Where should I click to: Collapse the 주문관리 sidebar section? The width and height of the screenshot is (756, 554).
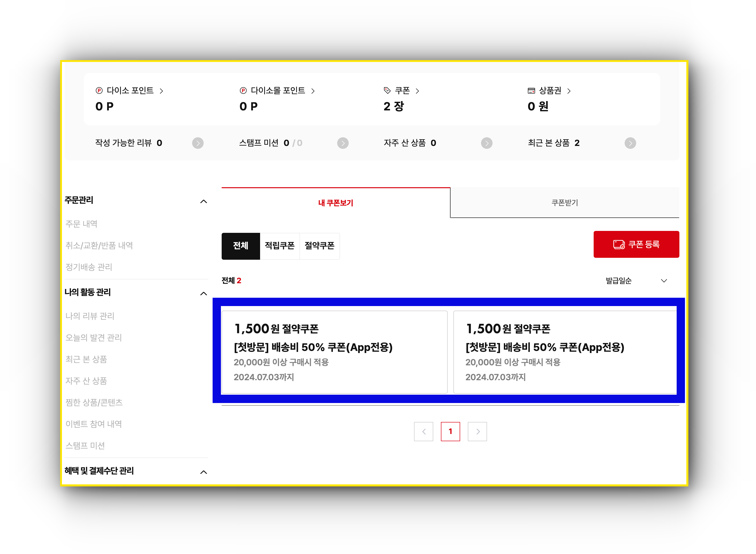[x=203, y=201]
